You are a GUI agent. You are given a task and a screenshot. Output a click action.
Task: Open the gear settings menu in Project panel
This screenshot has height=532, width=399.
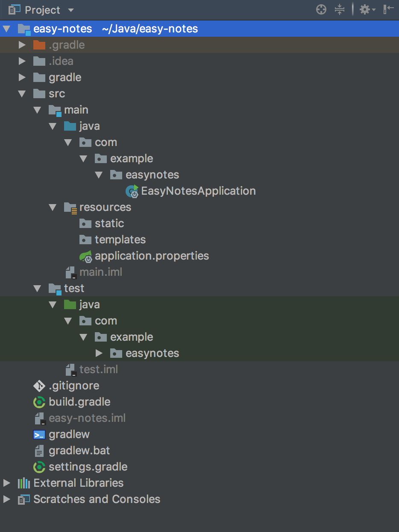367,9
